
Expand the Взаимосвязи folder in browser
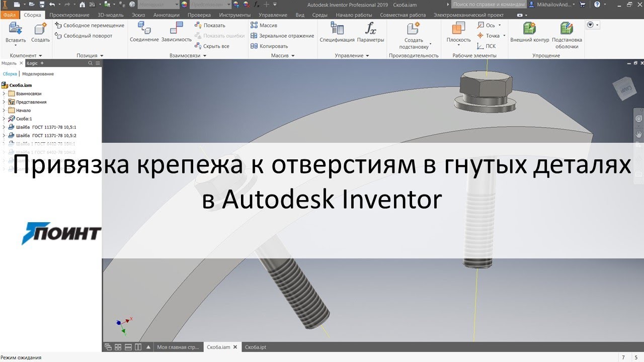(4, 94)
